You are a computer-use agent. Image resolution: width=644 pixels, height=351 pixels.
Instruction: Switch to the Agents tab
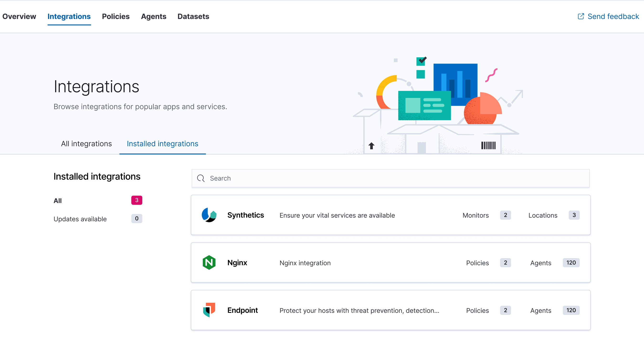point(154,16)
